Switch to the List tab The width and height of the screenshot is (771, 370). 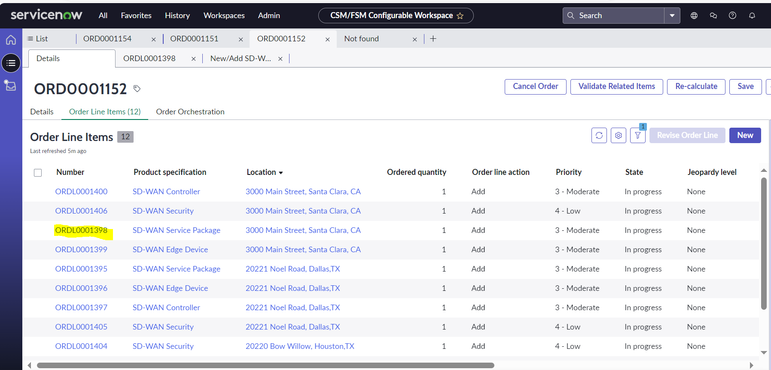38,39
